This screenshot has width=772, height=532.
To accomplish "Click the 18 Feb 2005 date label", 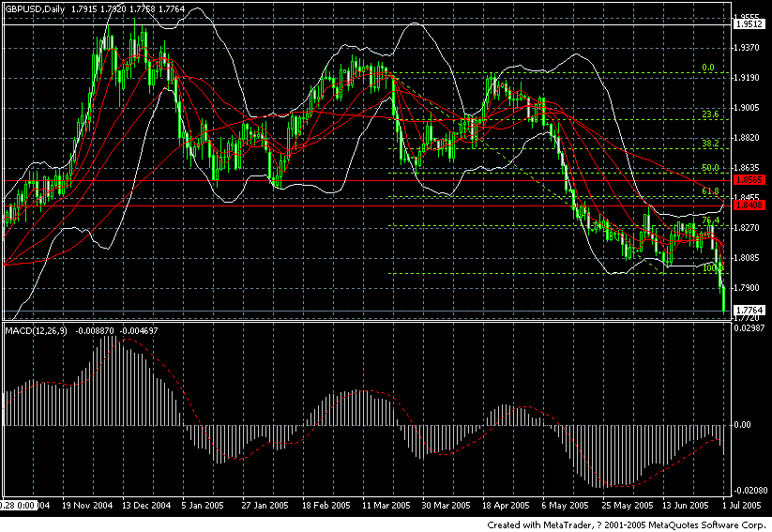I will pyautogui.click(x=325, y=506).
